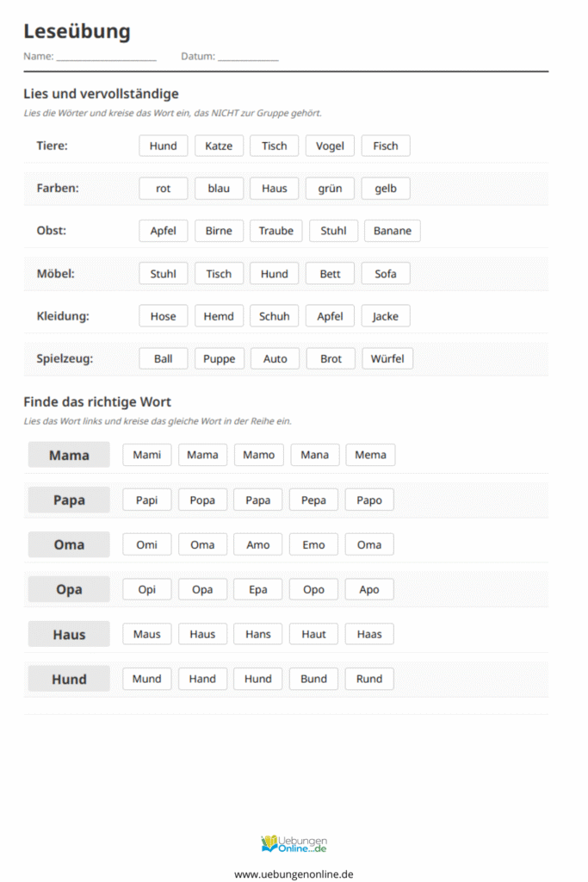The width and height of the screenshot is (588, 882).
Task: Click the 'Mamo' word box
Action: (258, 455)
